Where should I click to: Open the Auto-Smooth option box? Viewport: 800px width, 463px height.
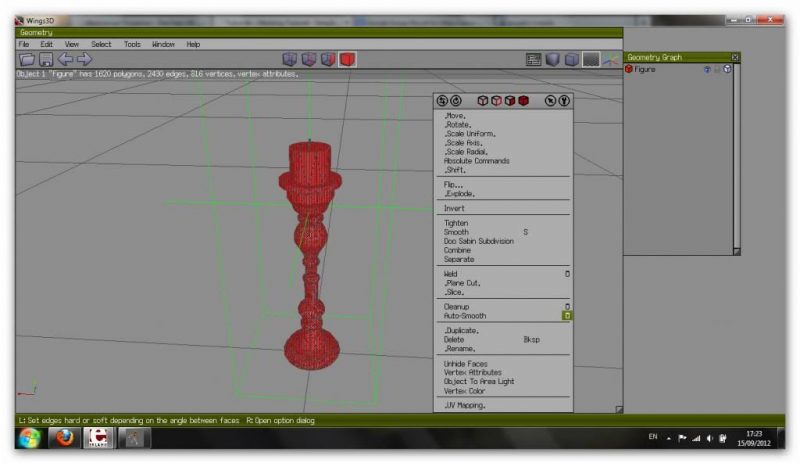(x=567, y=316)
